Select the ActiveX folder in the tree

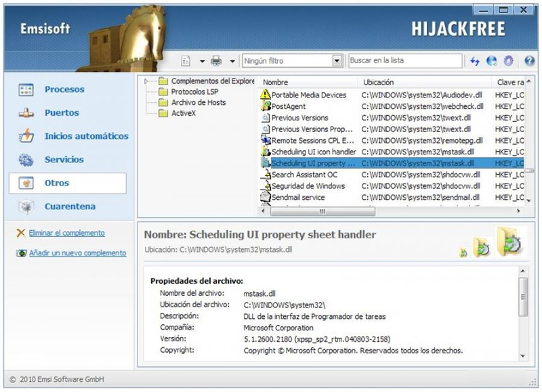pyautogui.click(x=184, y=113)
